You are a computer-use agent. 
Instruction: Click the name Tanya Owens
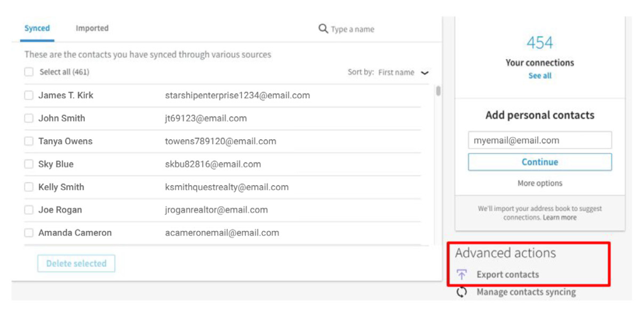click(x=65, y=142)
